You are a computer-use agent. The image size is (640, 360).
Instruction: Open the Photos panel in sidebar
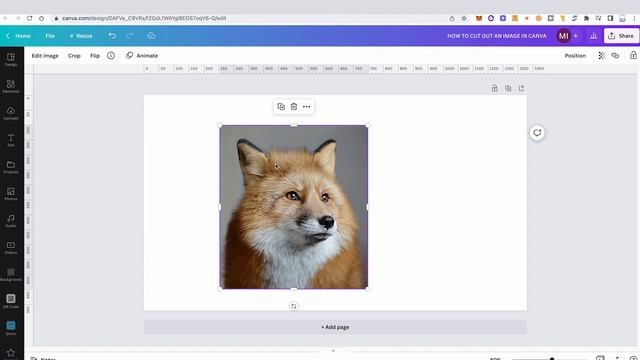click(x=11, y=194)
